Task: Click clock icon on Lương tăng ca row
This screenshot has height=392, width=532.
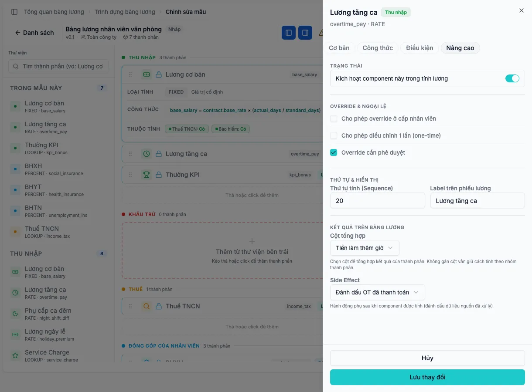Action: (147, 154)
